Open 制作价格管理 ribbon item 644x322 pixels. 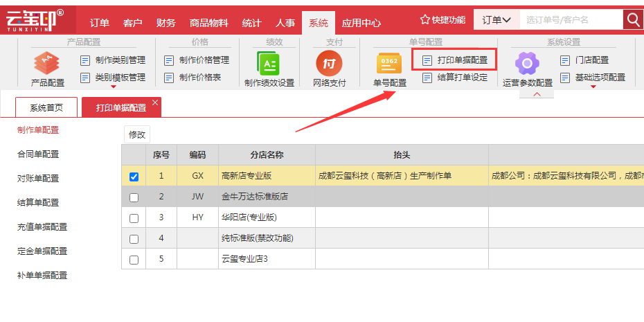[x=197, y=60]
